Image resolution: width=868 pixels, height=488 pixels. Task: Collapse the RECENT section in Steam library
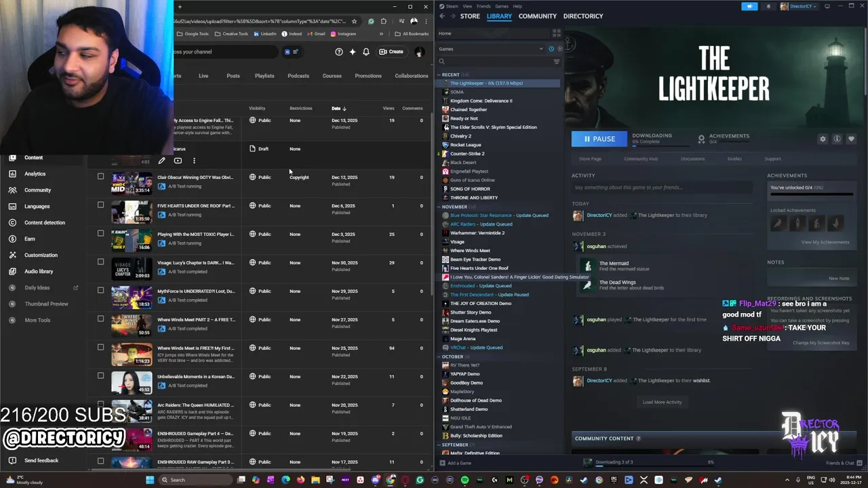point(439,75)
